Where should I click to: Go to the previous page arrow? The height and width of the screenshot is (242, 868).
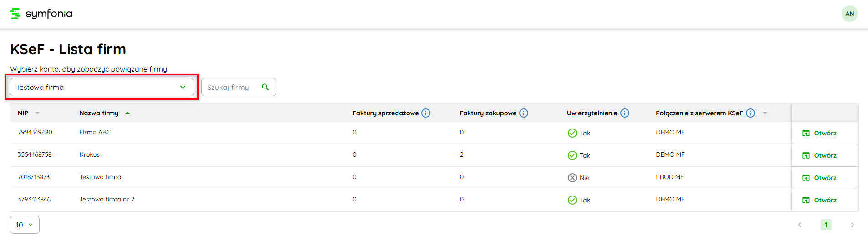tap(799, 225)
